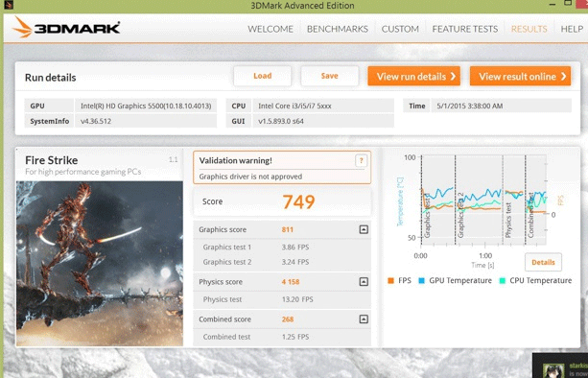Select the HELP tab

click(x=572, y=29)
